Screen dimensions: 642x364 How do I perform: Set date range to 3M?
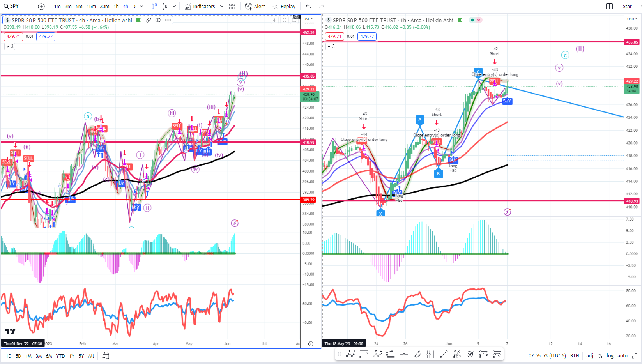tap(39, 356)
